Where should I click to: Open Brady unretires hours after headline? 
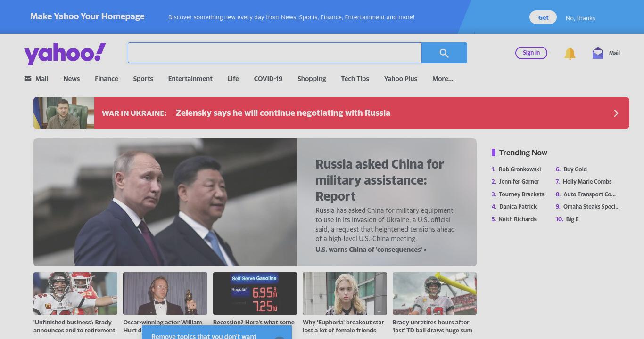[432, 326]
